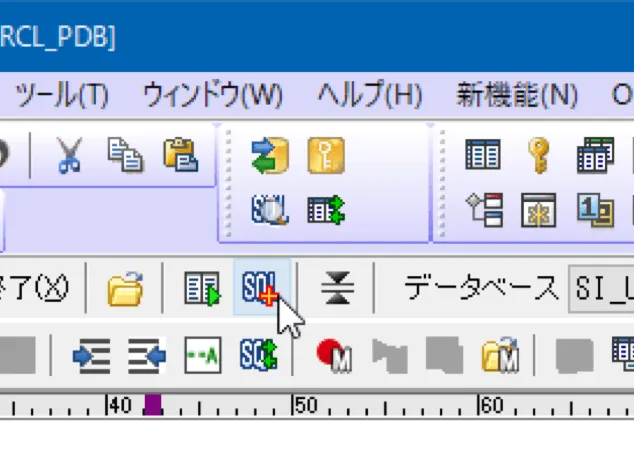
Task: Click the folder with M open macro icon
Action: pos(500,354)
